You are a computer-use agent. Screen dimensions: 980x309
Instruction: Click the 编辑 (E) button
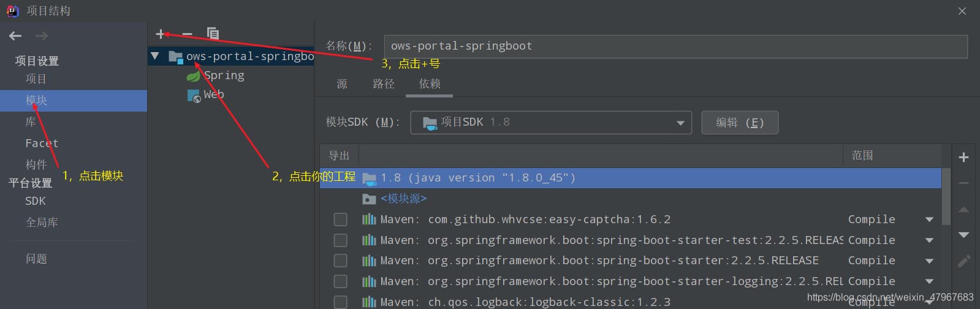point(740,123)
